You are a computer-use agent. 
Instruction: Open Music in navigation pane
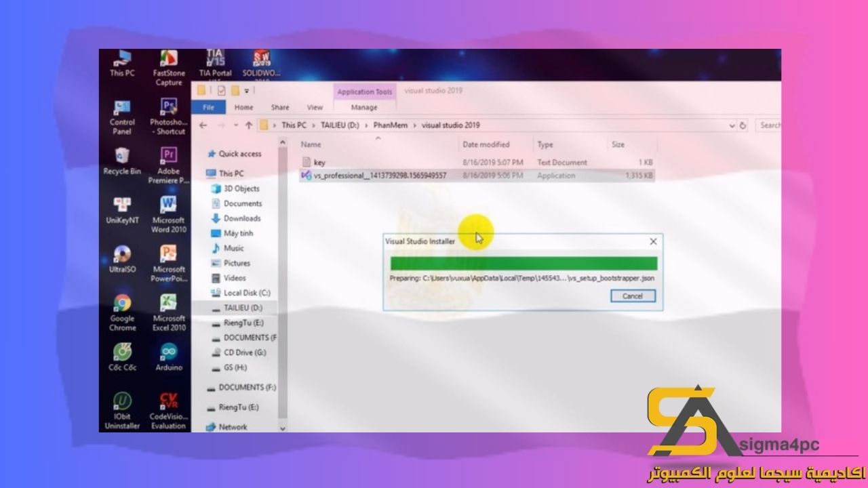pyautogui.click(x=228, y=248)
